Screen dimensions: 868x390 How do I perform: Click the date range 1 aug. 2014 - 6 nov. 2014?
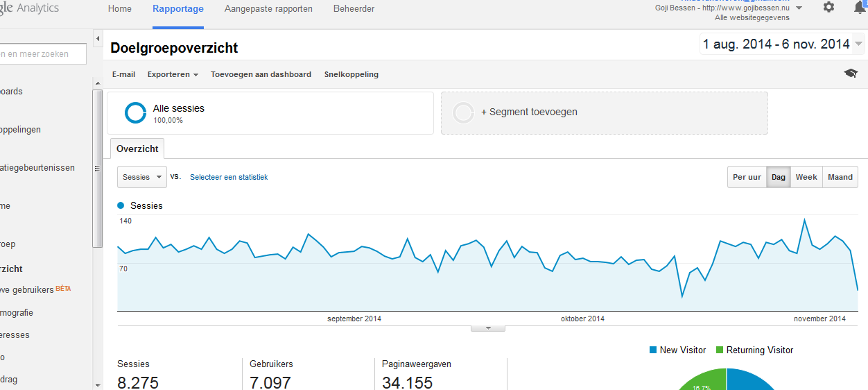pos(776,44)
